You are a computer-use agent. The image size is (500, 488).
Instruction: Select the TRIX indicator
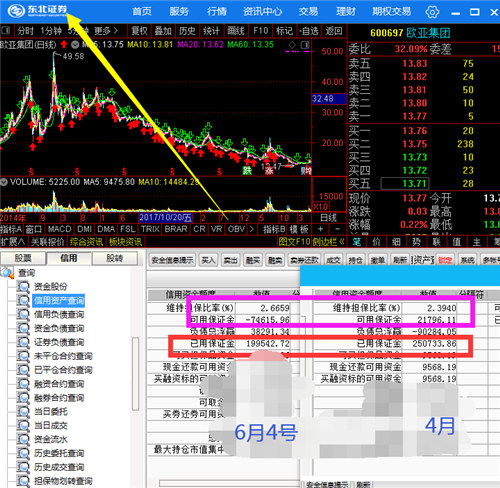click(150, 229)
